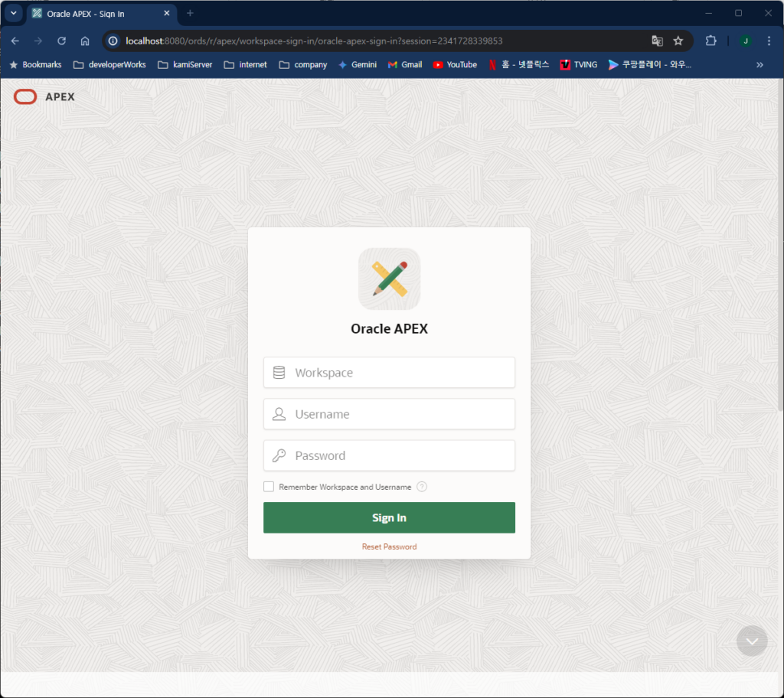Viewport: 784px width, 698px height.
Task: Open the internet bookmark folder
Action: coord(246,64)
